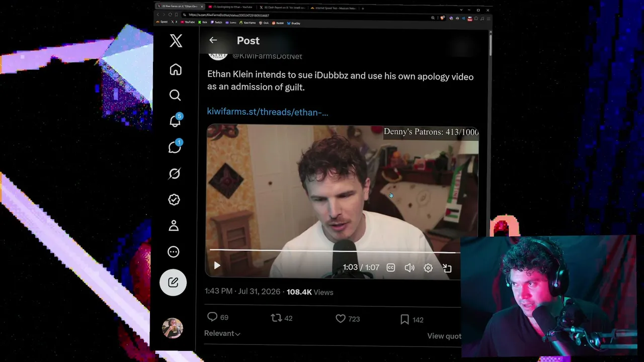The height and width of the screenshot is (362, 644).
Task: Open the media music note control
Action: (482, 19)
